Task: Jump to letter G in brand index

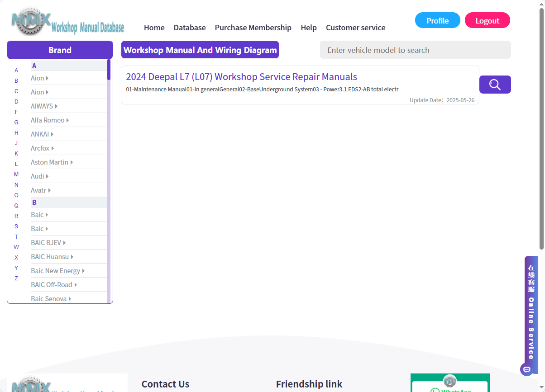Action: click(16, 123)
